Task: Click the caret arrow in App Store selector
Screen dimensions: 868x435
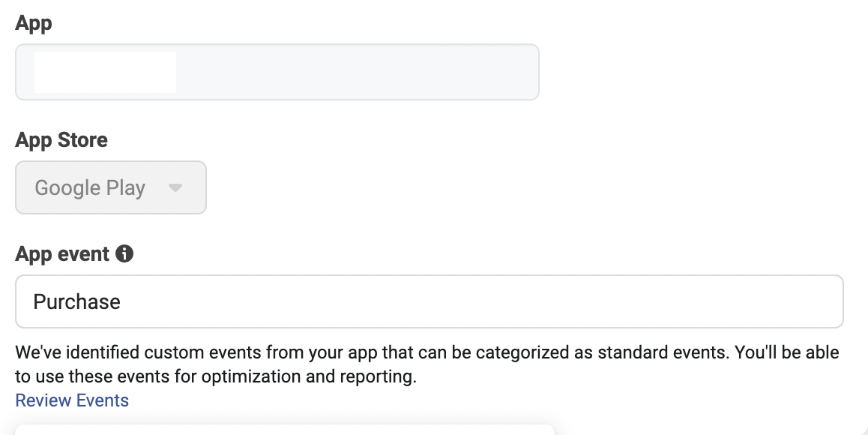Action: pos(175,187)
